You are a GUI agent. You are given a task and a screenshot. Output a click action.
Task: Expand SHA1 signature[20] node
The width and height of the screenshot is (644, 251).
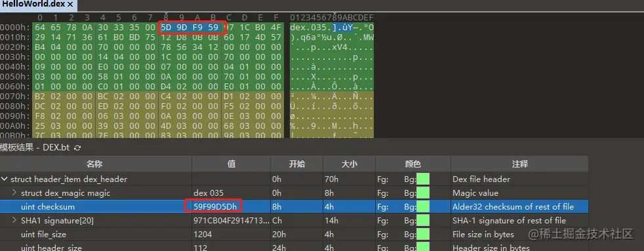click(14, 221)
